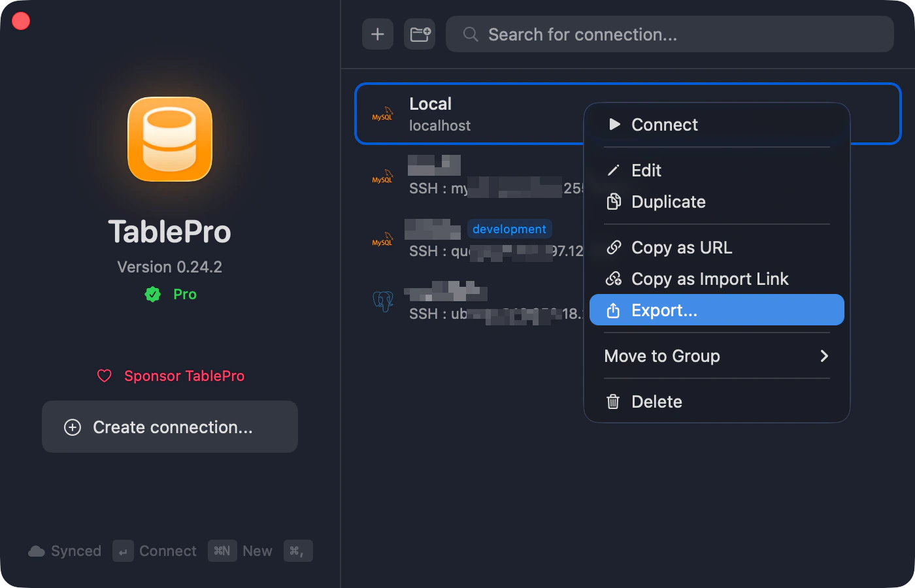Click the share icon next to Export
The width and height of the screenshot is (915, 588).
tap(612, 310)
